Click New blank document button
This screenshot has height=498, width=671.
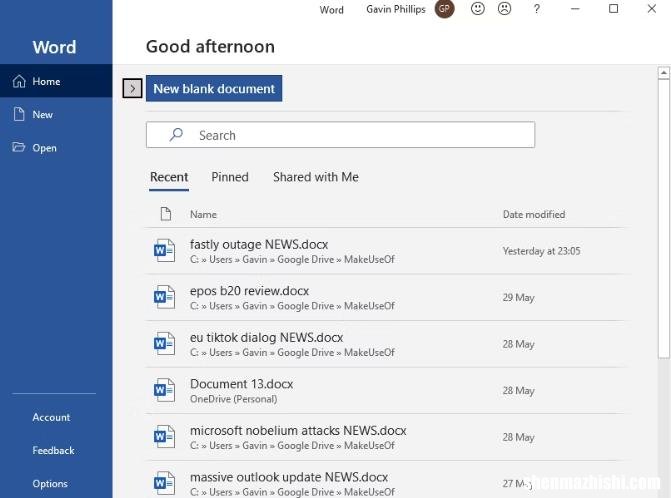coord(214,89)
